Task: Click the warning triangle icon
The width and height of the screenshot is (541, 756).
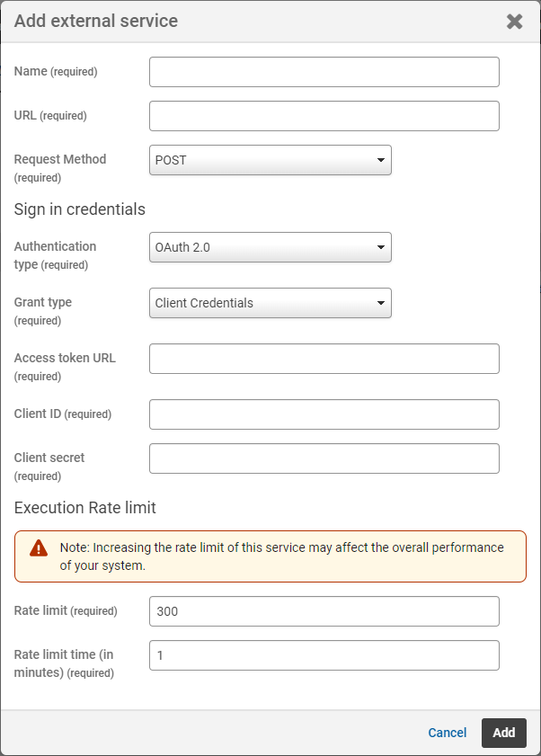Action: pos(39,547)
